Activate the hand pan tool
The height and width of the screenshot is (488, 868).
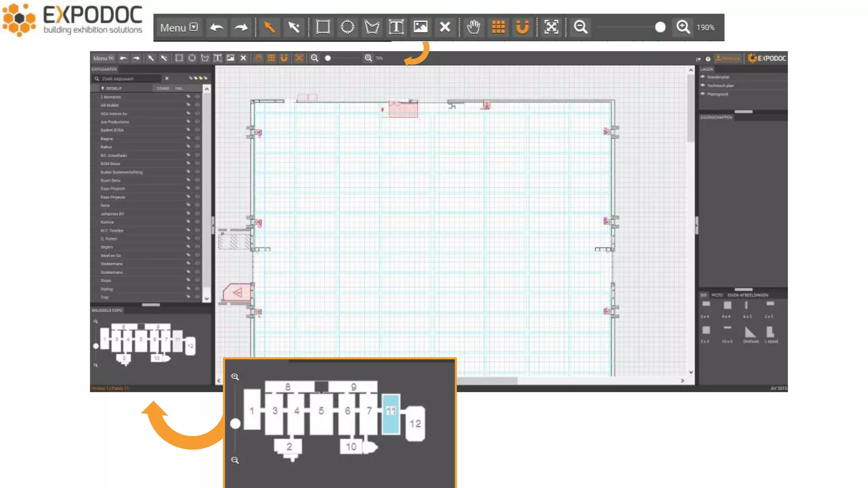[x=473, y=27]
